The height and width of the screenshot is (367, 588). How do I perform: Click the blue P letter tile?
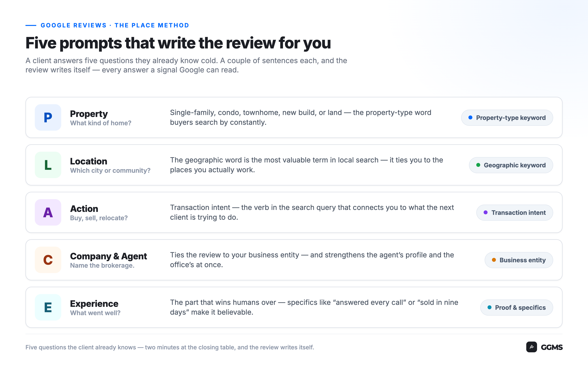coord(48,117)
